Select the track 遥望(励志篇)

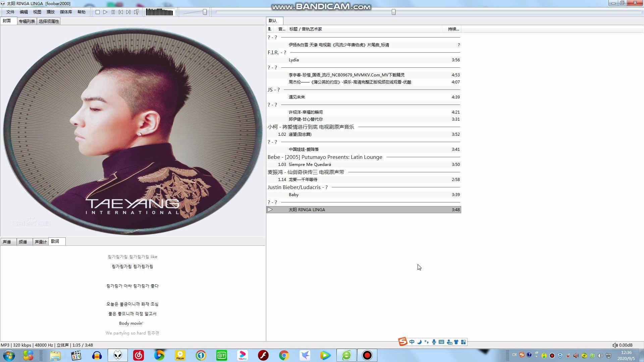(x=364, y=134)
